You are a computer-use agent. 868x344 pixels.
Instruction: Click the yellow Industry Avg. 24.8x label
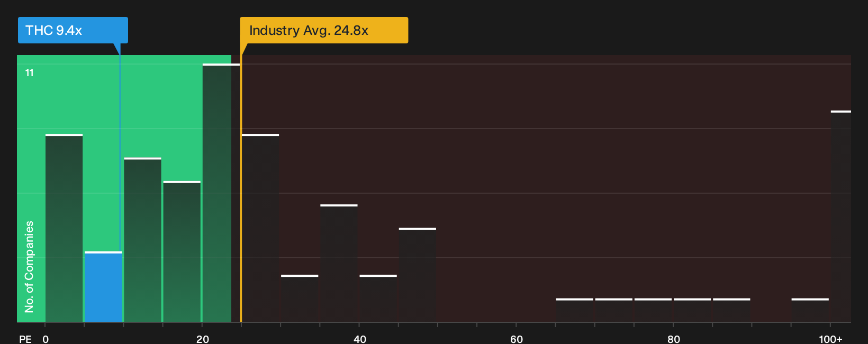tap(324, 30)
